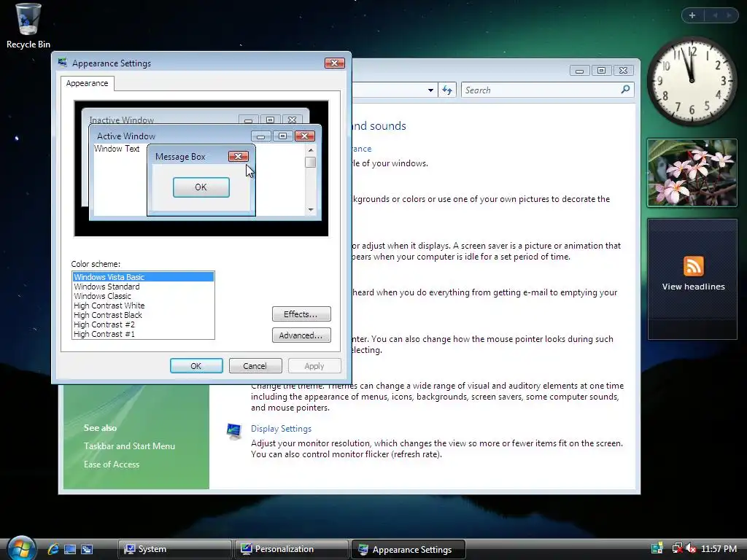Click the Windows Sidebar tray icon

[x=657, y=548]
